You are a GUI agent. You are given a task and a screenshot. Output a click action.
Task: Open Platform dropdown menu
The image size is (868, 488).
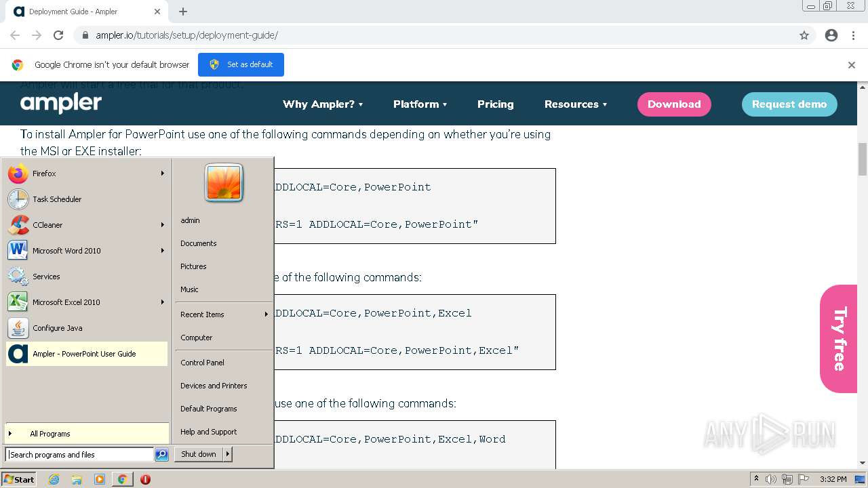click(420, 104)
